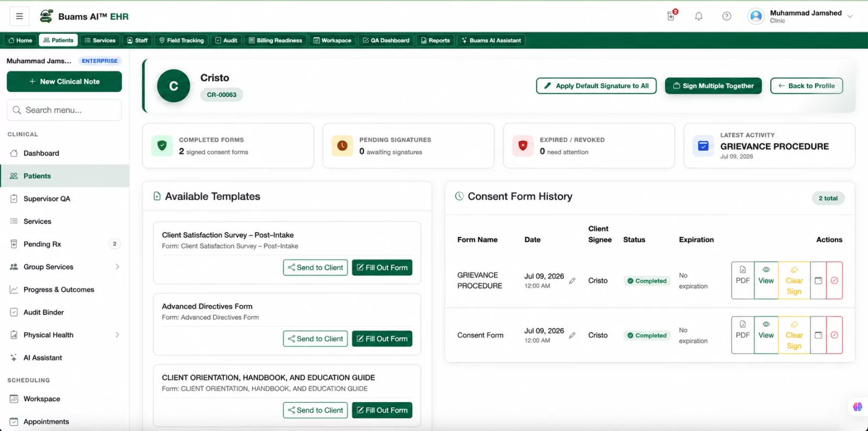Click Apply Default Signature to All

(596, 86)
